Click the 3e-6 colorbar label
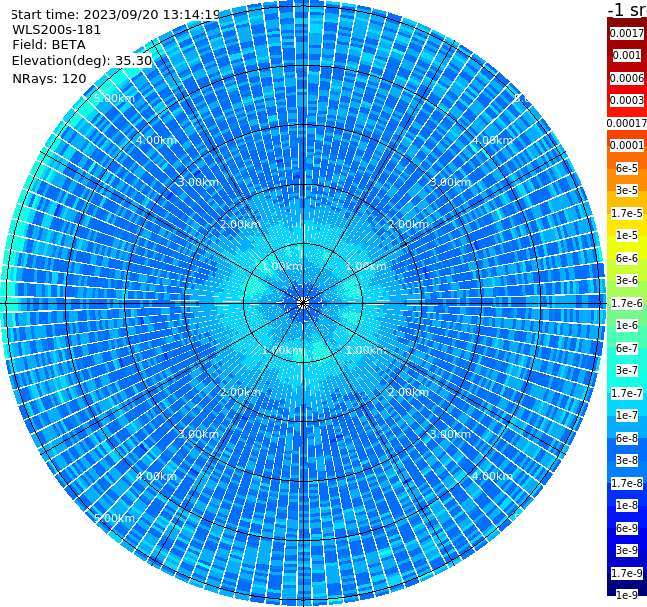Image resolution: width=647 pixels, height=607 pixels. coord(627,280)
